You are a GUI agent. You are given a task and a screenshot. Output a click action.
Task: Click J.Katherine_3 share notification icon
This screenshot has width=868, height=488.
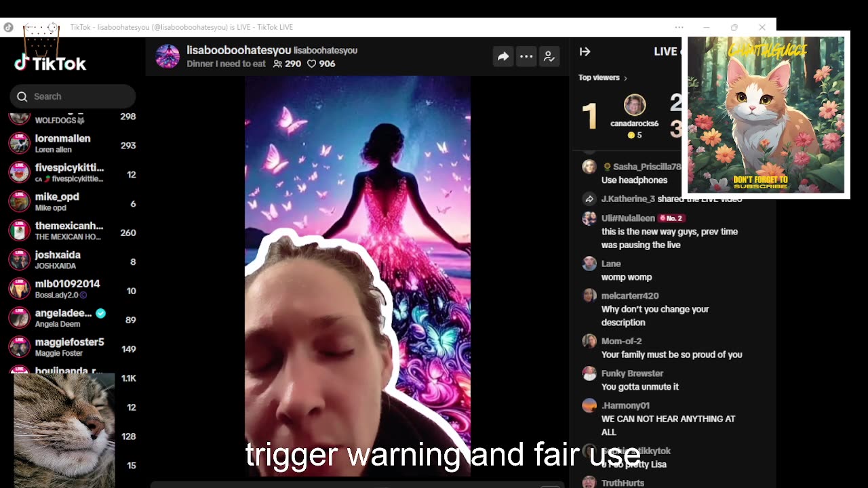point(589,199)
